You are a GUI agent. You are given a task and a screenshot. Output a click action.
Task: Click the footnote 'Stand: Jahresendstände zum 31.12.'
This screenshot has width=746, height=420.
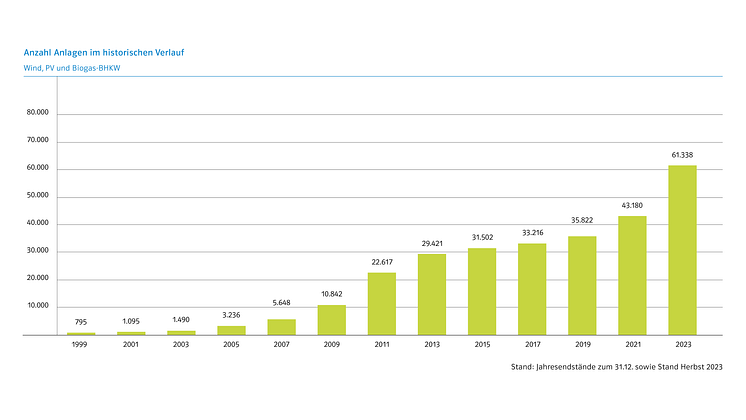point(573,367)
